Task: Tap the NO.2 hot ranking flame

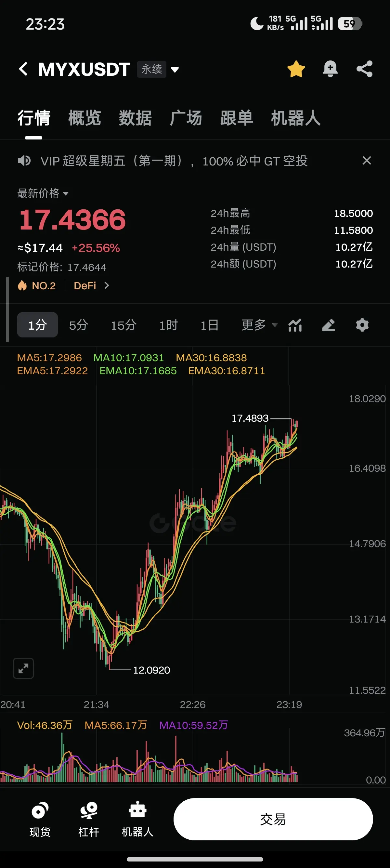Action: (x=22, y=285)
